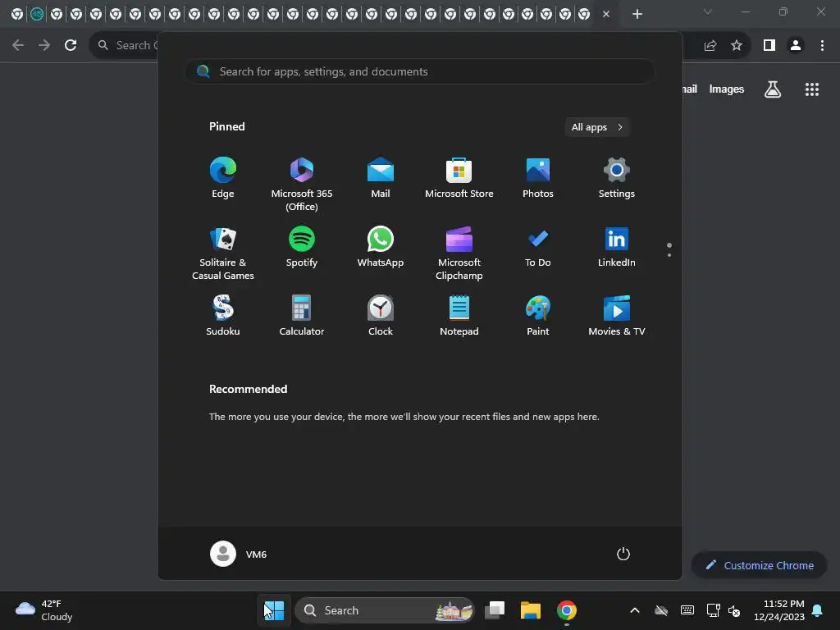Open the touch keyboard tray icon
This screenshot has width=840, height=630.
point(687,610)
